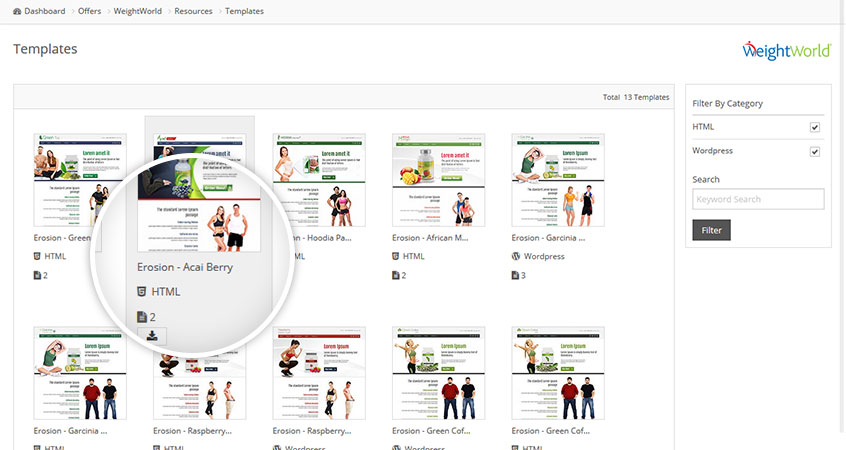This screenshot has height=450, width=846.
Task: Click HTML5 icon under Erosion - African M...
Action: 395,256
